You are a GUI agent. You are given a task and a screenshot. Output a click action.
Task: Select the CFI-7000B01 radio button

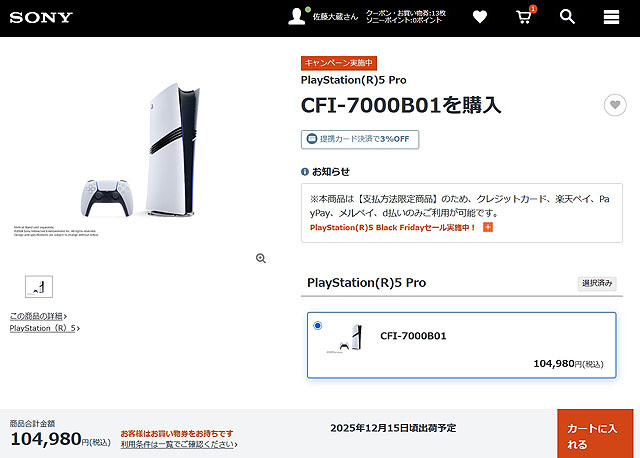[x=318, y=325]
